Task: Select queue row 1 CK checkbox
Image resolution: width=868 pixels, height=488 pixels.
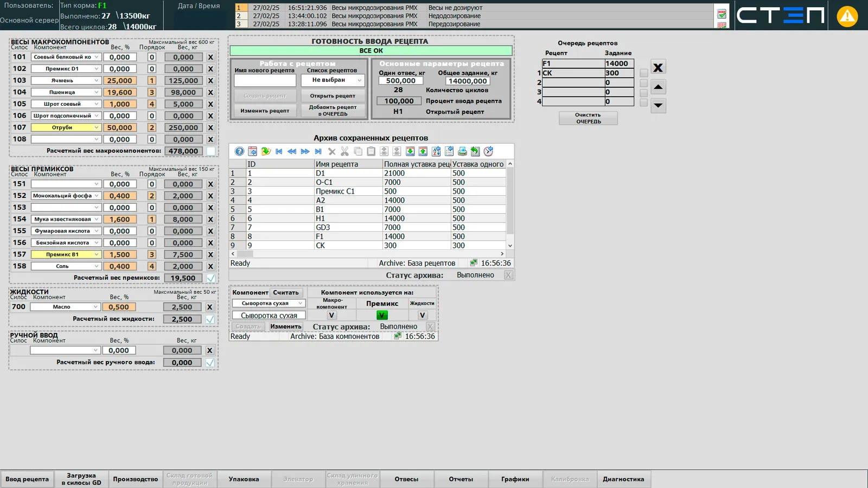Action: coord(643,73)
